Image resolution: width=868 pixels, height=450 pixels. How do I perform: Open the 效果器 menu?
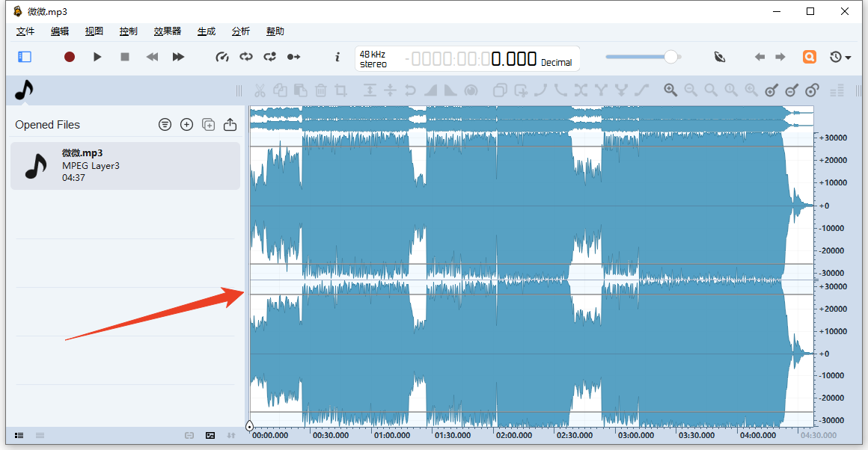(x=168, y=31)
